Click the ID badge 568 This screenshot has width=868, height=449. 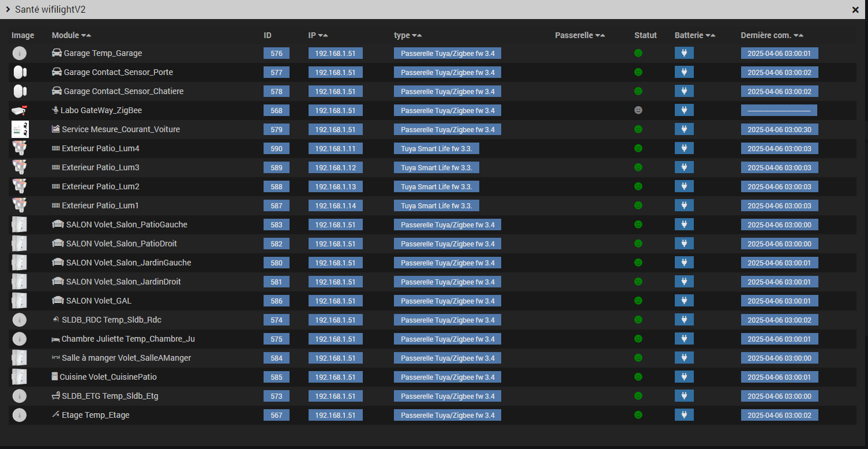click(276, 110)
